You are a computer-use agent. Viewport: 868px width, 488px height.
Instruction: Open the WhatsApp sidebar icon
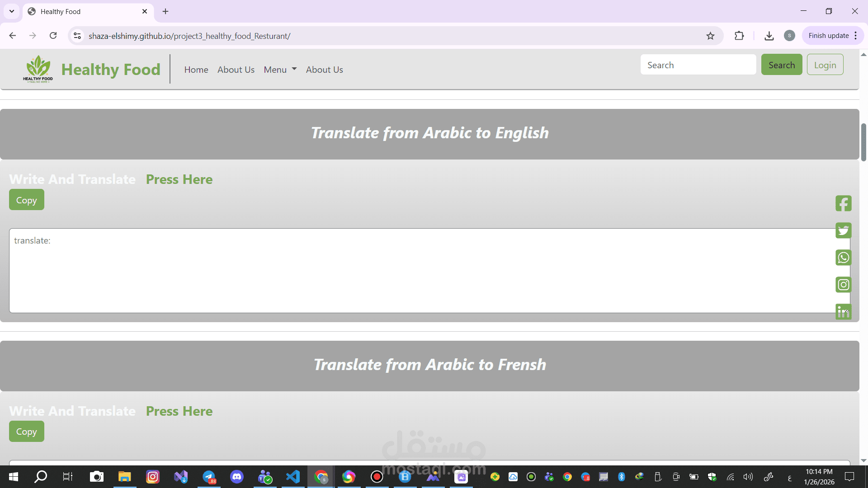point(843,258)
